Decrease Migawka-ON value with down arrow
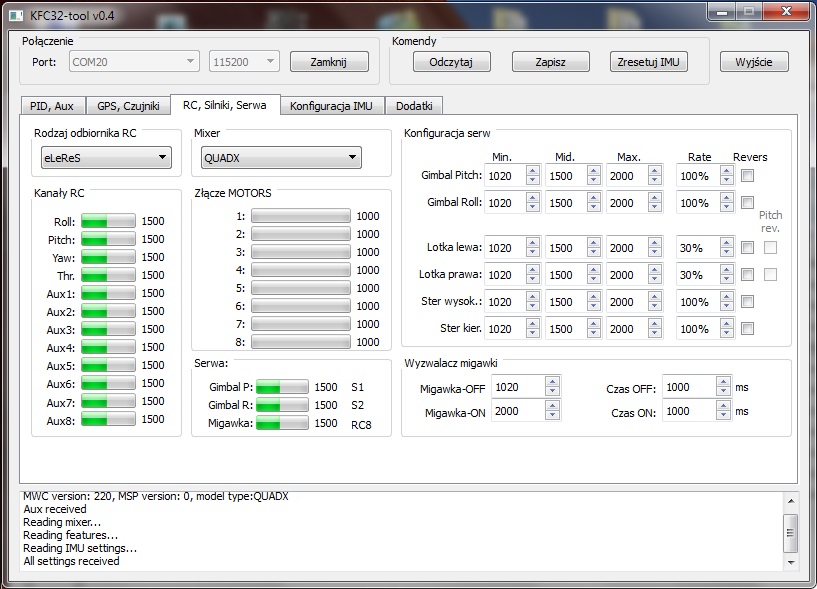The width and height of the screenshot is (817, 589). 552,415
